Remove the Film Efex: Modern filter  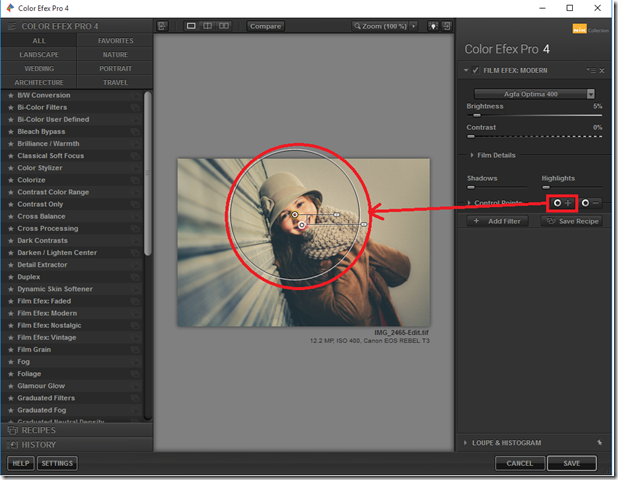click(602, 71)
